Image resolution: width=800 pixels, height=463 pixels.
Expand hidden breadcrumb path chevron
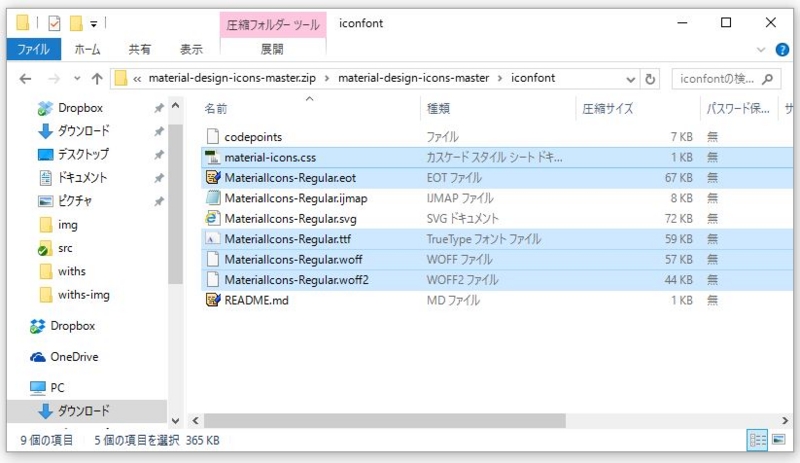[137, 79]
